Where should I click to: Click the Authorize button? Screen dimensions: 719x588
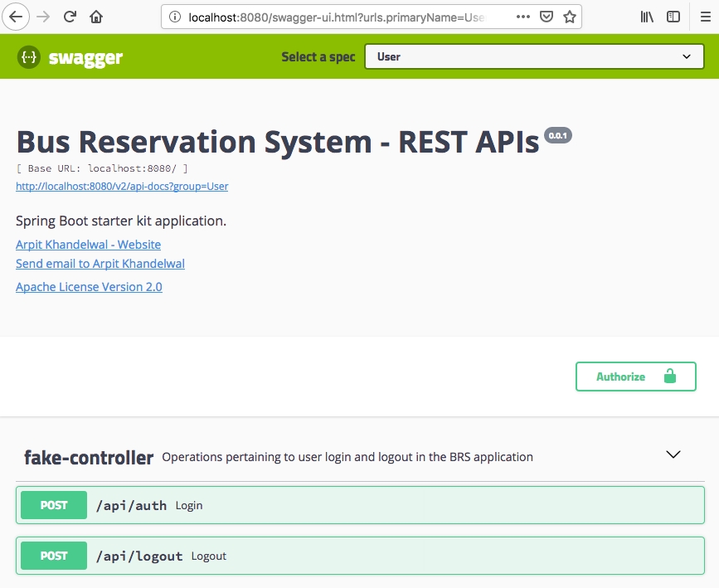(x=635, y=377)
